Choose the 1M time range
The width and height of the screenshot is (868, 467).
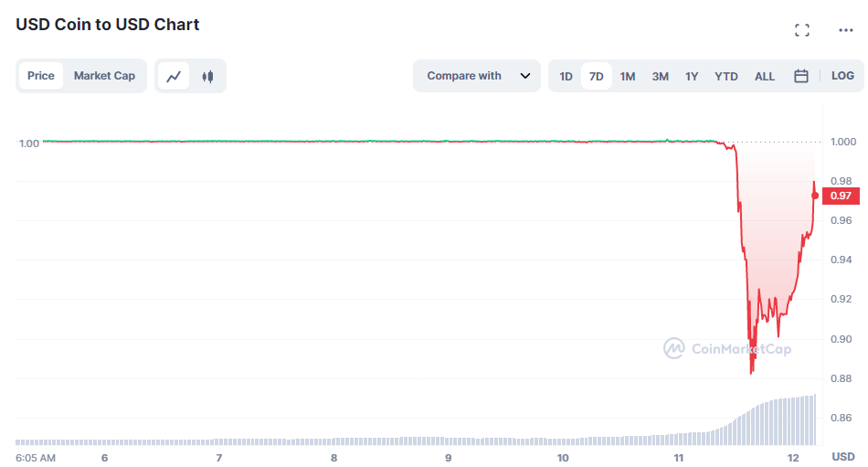point(627,76)
